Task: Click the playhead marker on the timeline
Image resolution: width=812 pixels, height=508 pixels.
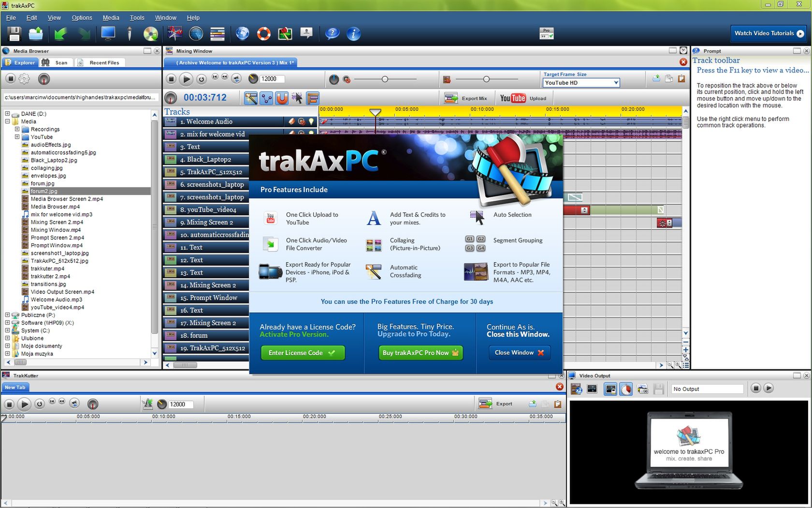Action: pos(375,112)
